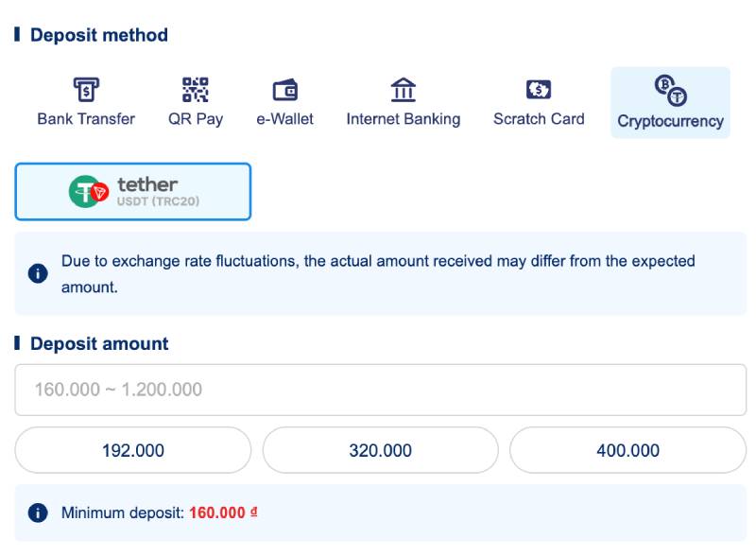Image resolution: width=756 pixels, height=556 pixels.
Task: Choose the e-Wallet icon
Action: pyautogui.click(x=285, y=90)
